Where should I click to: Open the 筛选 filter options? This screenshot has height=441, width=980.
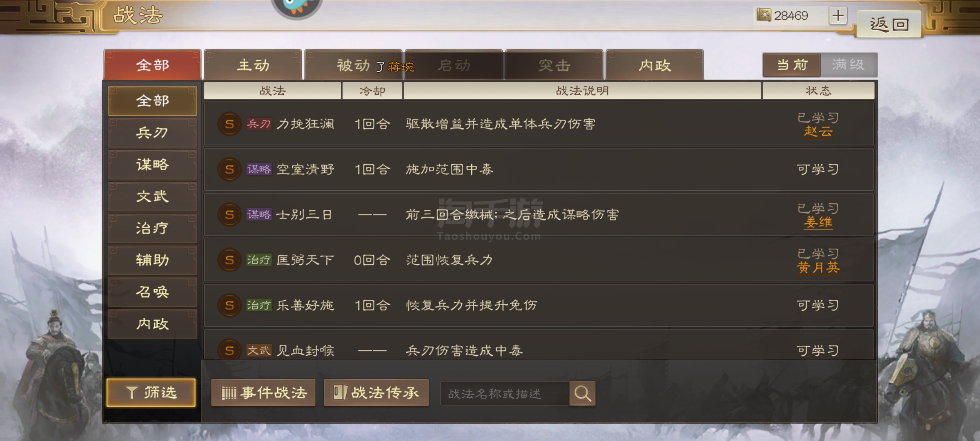151,392
